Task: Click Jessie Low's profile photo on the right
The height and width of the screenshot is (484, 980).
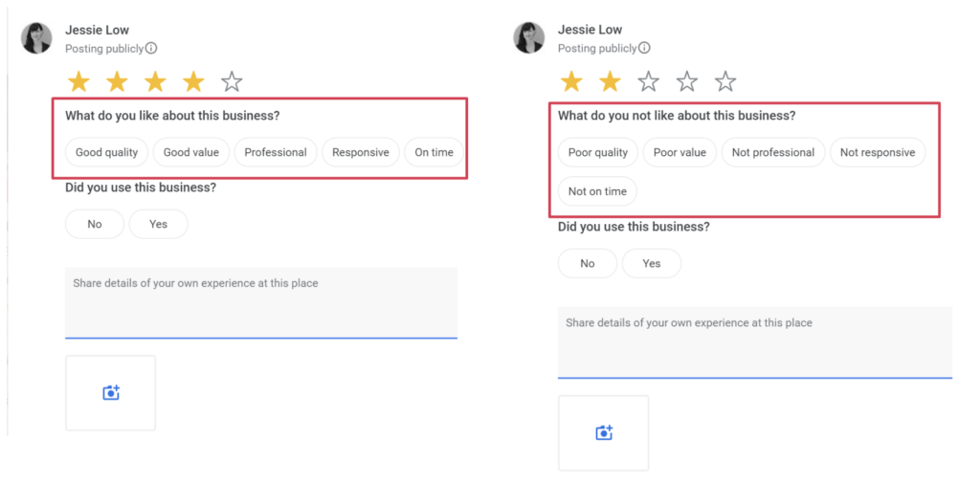Action: pyautogui.click(x=529, y=38)
